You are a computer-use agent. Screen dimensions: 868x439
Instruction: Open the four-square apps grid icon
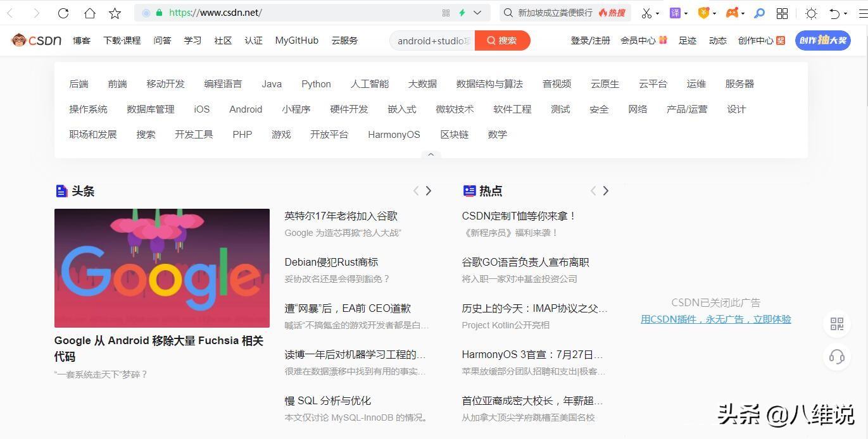[x=783, y=13]
